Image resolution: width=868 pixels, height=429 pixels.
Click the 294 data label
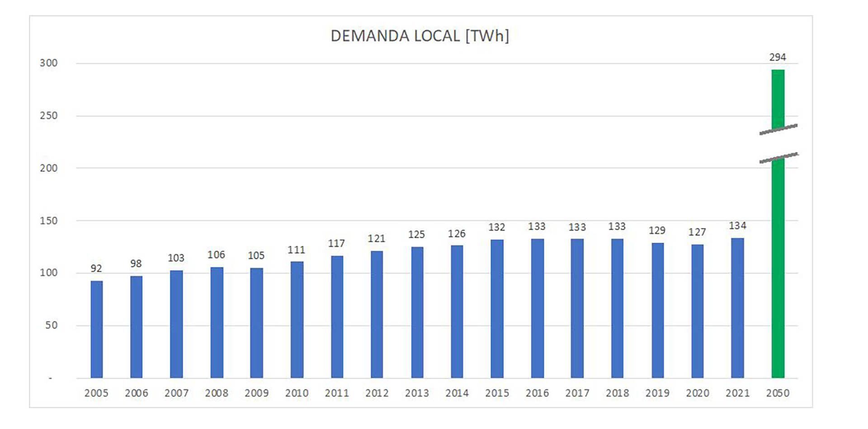[x=778, y=57]
